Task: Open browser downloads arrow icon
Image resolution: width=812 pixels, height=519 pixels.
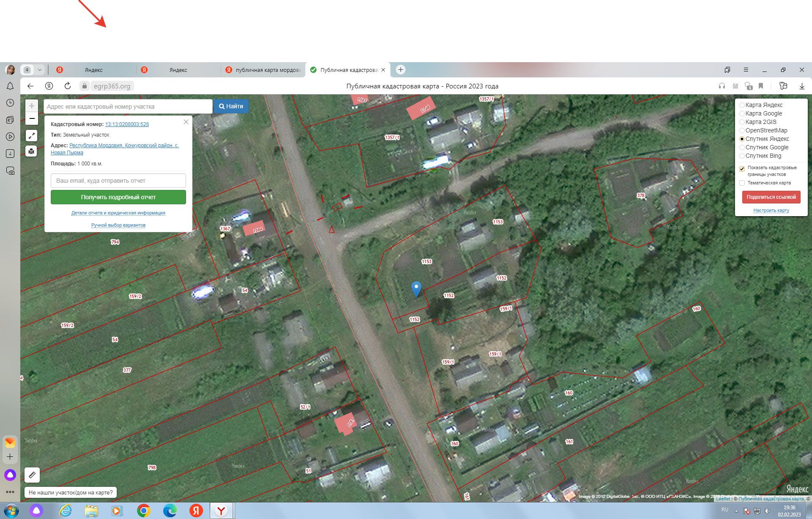Action: pyautogui.click(x=801, y=86)
